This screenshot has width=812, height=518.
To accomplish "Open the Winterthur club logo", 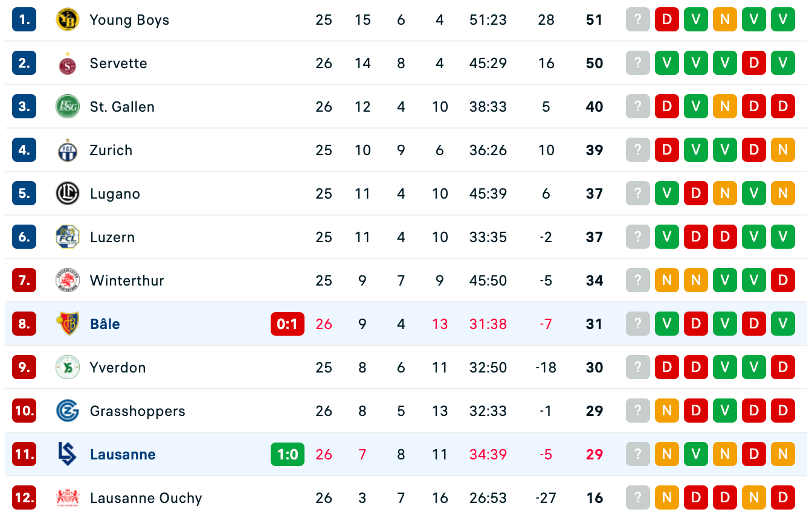I will [67, 281].
